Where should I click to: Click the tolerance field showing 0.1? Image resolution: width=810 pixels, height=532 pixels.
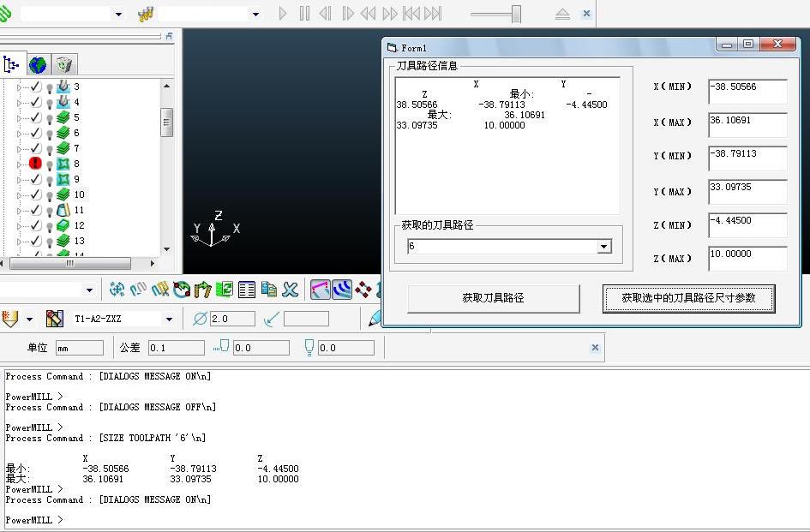click(x=177, y=348)
